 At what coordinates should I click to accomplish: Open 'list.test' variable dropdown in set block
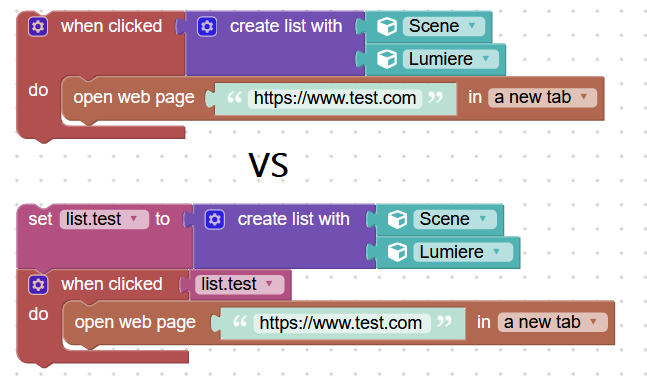point(104,219)
